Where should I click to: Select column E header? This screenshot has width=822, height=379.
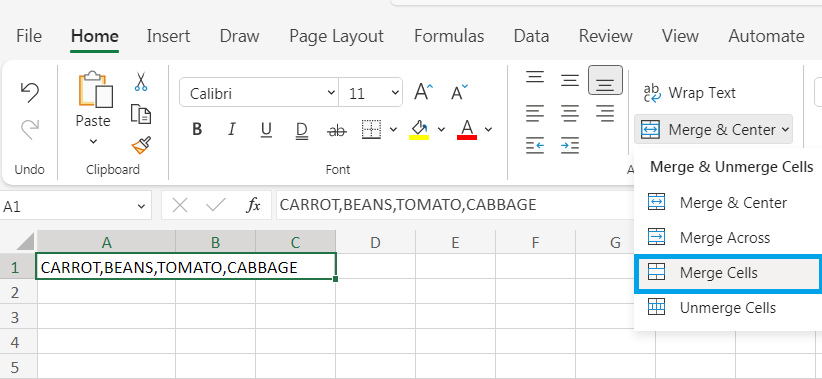[x=455, y=242]
